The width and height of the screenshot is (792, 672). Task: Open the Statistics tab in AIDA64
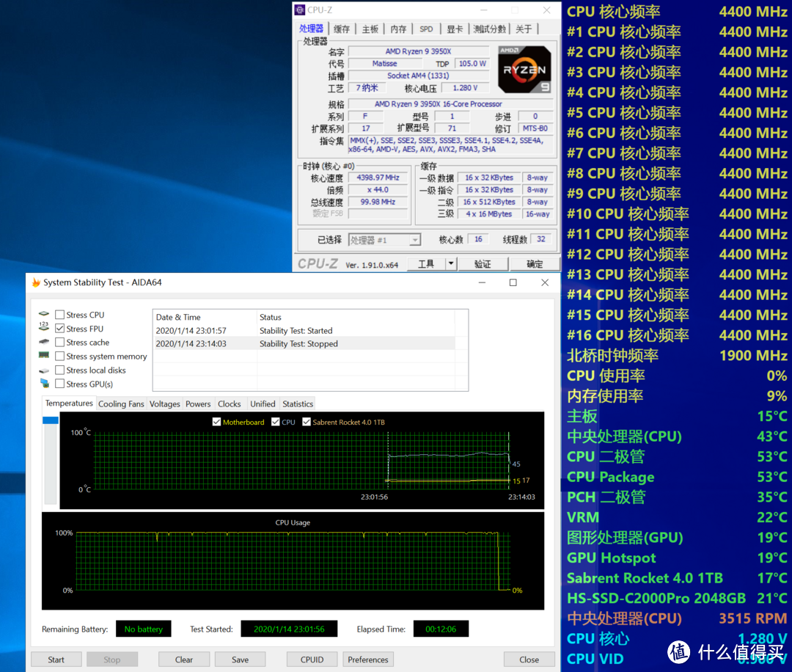[x=298, y=403]
